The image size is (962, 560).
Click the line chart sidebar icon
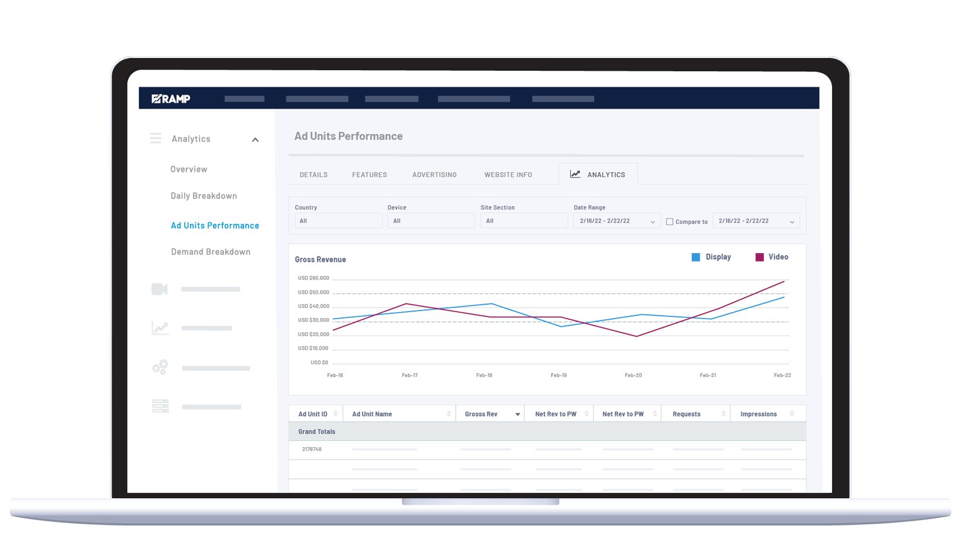click(160, 329)
